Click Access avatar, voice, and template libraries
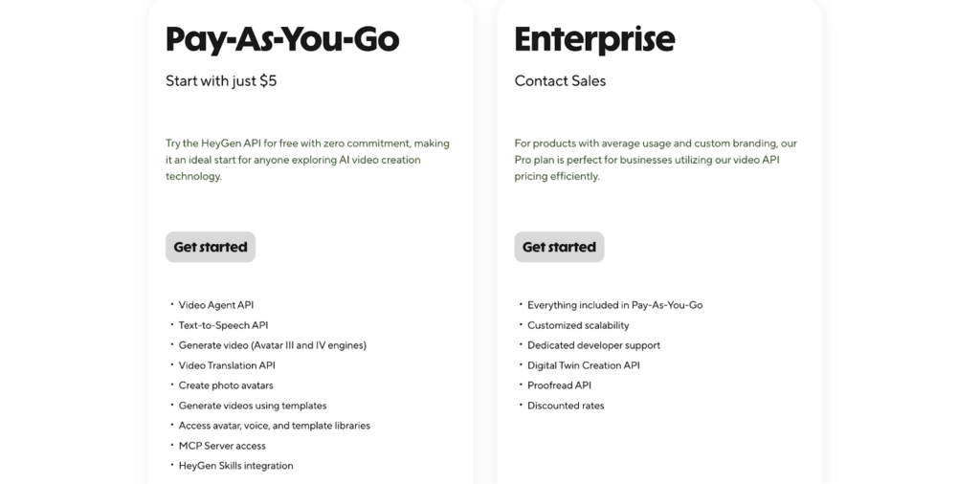This screenshot has width=980, height=484. coord(274,426)
